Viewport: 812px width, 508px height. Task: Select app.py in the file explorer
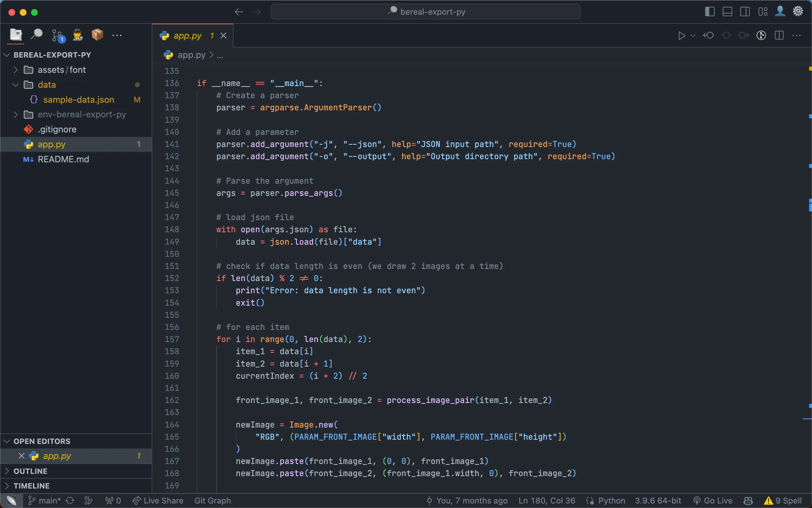coord(76,144)
